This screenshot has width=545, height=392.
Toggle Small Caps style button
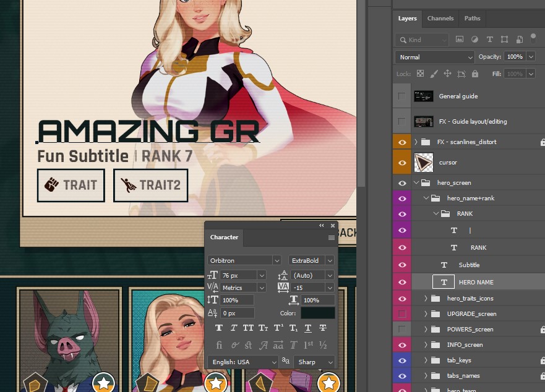click(263, 328)
